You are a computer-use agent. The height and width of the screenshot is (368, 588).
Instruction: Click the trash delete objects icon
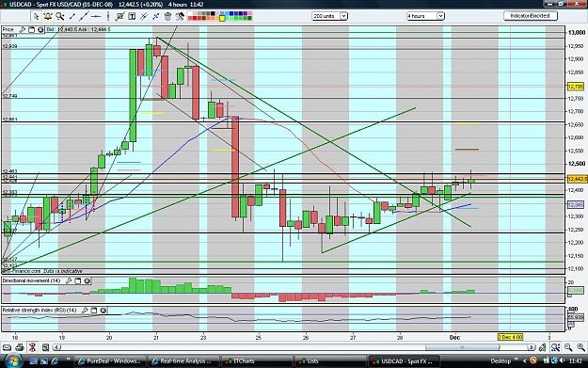[x=167, y=16]
